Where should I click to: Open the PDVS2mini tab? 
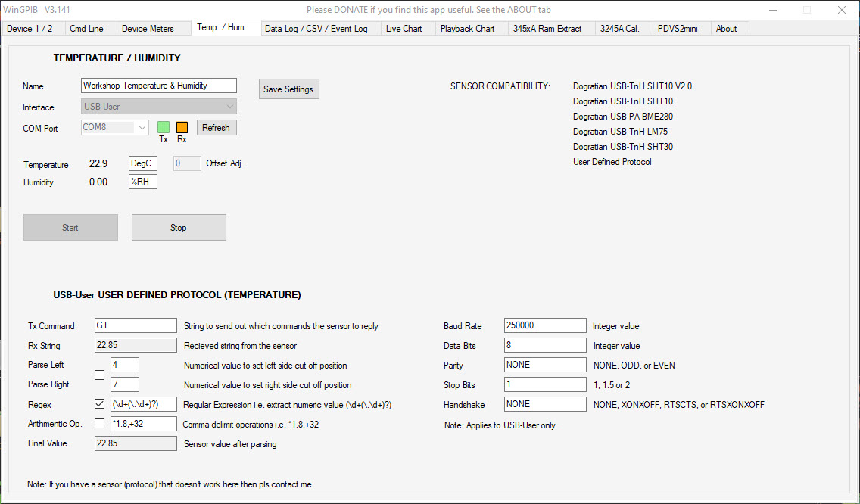[x=678, y=29]
